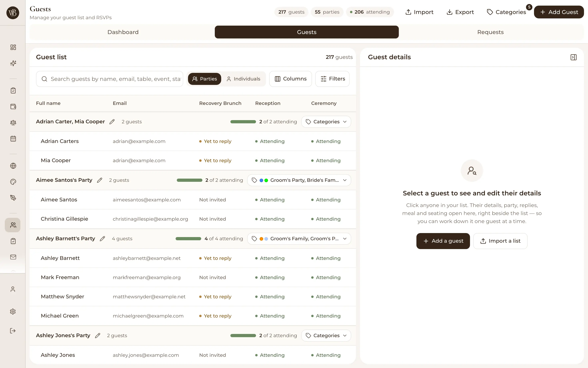The image size is (588, 368).
Task: Open the envelope mail sidebar icon
Action: click(x=13, y=257)
